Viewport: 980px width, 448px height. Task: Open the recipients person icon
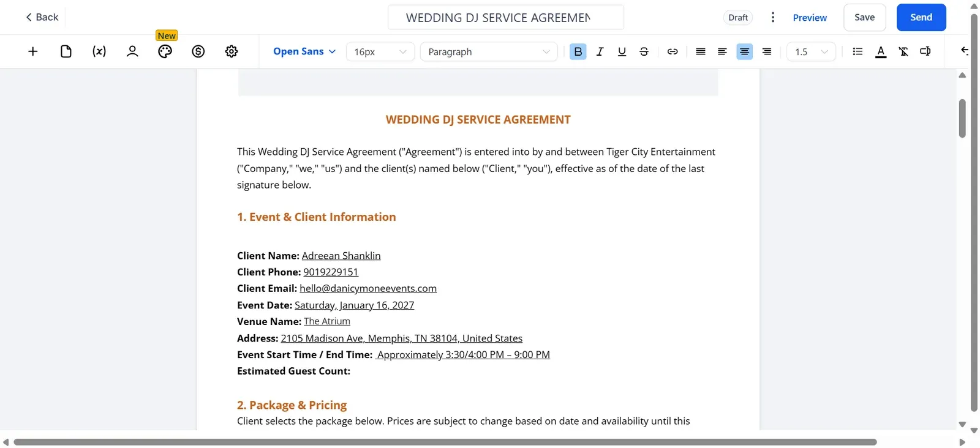point(132,51)
